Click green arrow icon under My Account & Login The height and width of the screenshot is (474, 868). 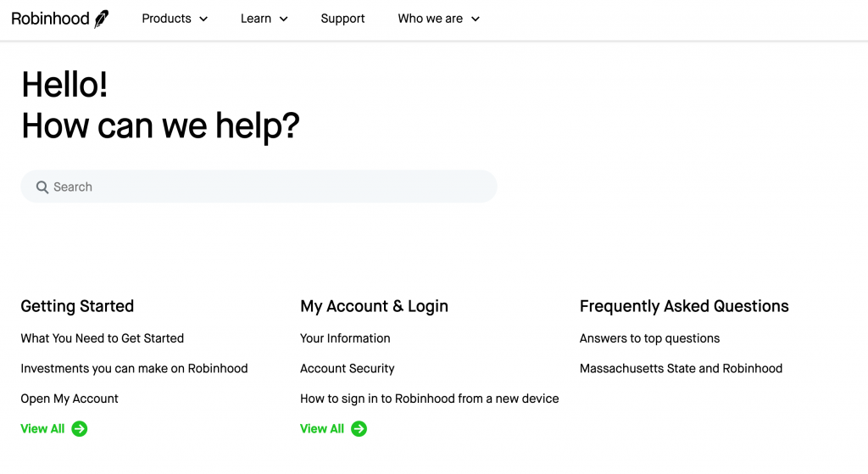pyautogui.click(x=359, y=428)
